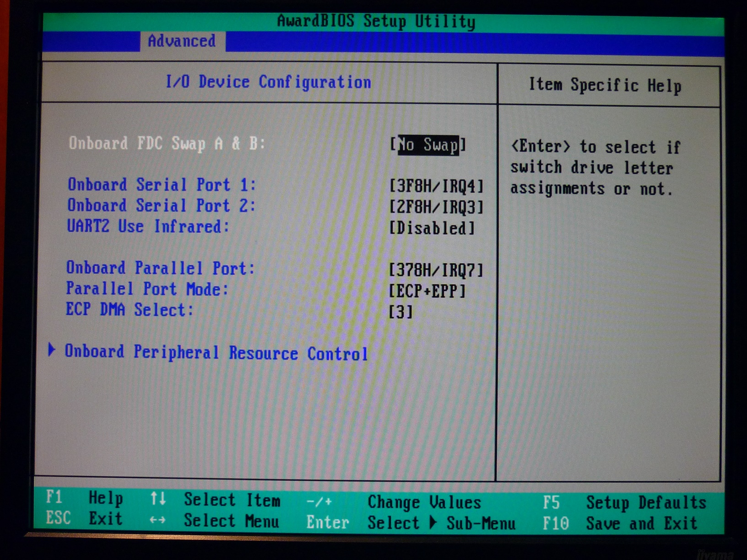
Task: Select the Advanced menu tab
Action: pos(182,41)
